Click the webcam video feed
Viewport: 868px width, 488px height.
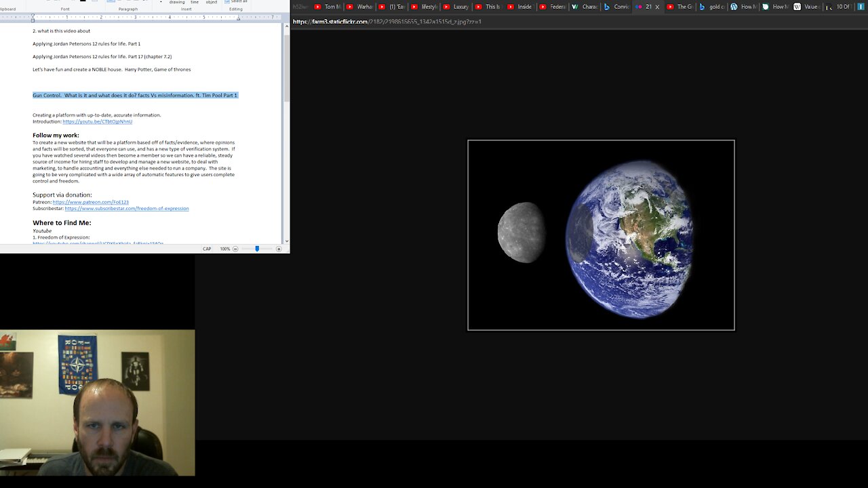(x=98, y=403)
